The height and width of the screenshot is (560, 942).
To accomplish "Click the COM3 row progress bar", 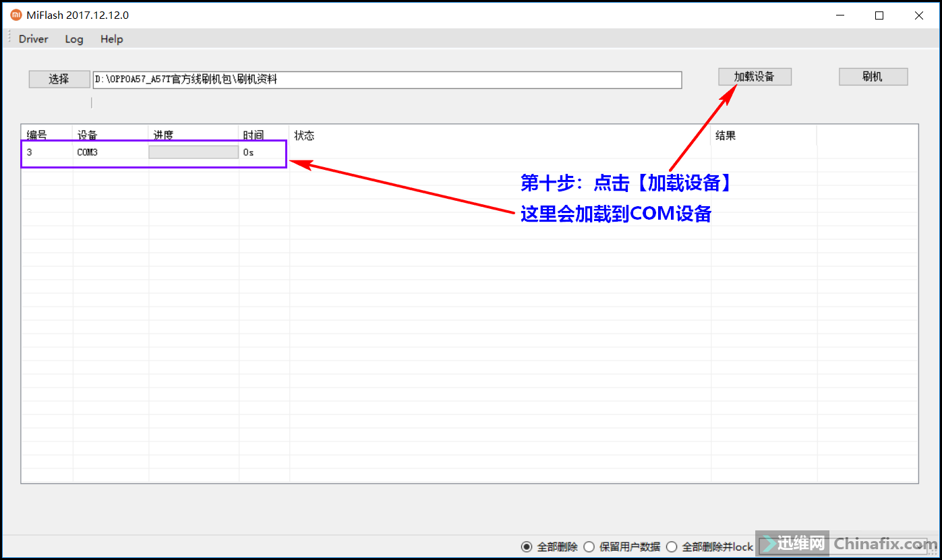I will coord(194,152).
